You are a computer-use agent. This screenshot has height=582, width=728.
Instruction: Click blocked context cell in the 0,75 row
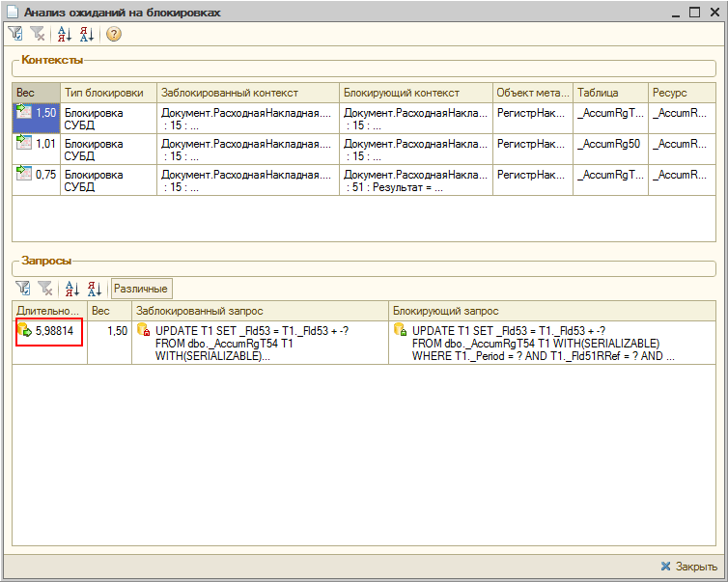click(x=246, y=180)
